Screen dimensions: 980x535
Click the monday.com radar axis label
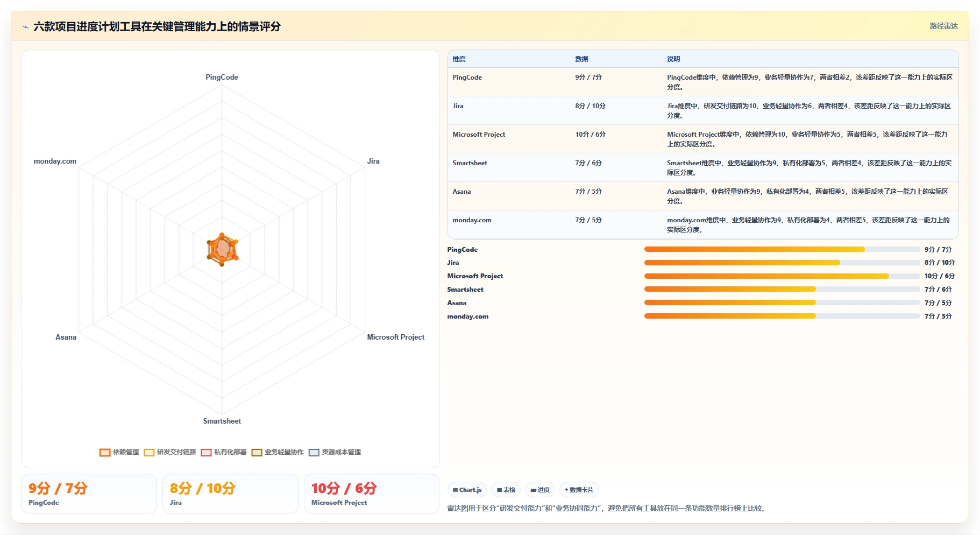pos(55,161)
